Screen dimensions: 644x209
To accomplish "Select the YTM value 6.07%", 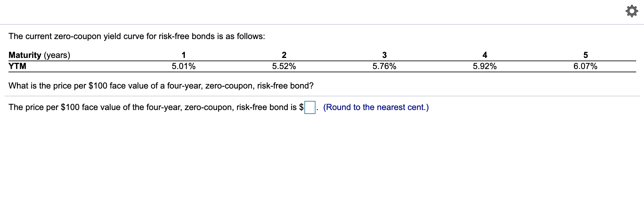I will (586, 66).
